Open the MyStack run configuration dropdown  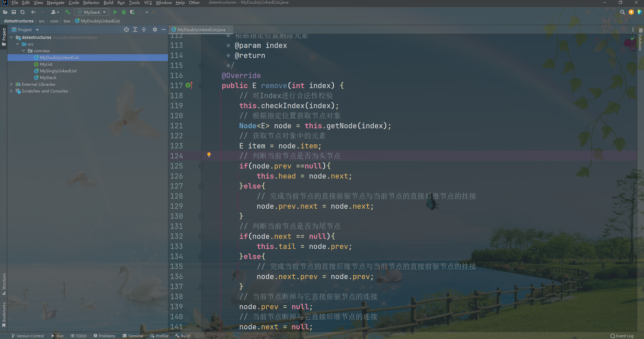point(92,12)
